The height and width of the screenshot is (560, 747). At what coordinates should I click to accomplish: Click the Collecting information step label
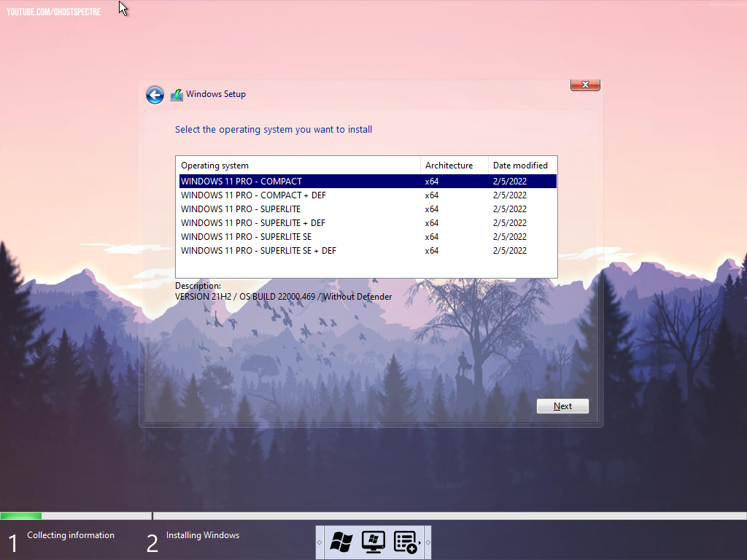(71, 535)
